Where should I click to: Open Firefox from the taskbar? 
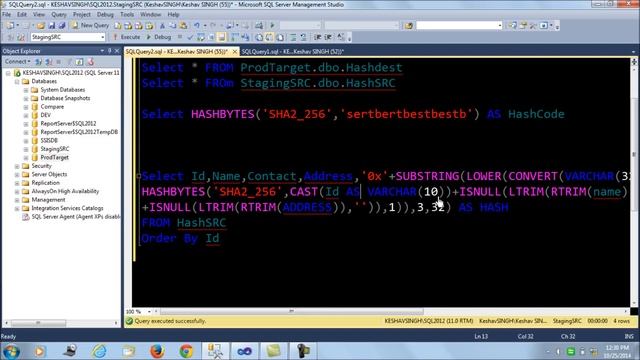tap(157, 351)
